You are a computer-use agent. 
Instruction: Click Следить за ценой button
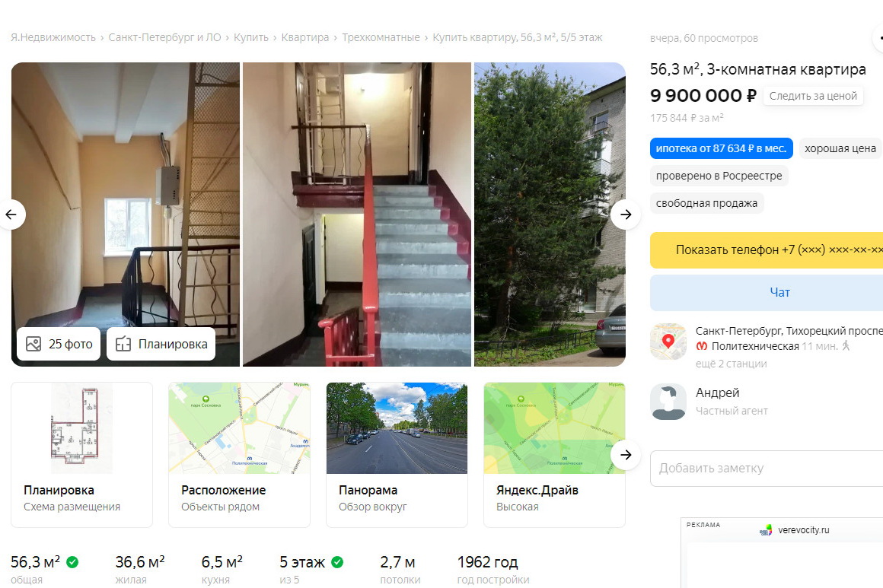[813, 96]
